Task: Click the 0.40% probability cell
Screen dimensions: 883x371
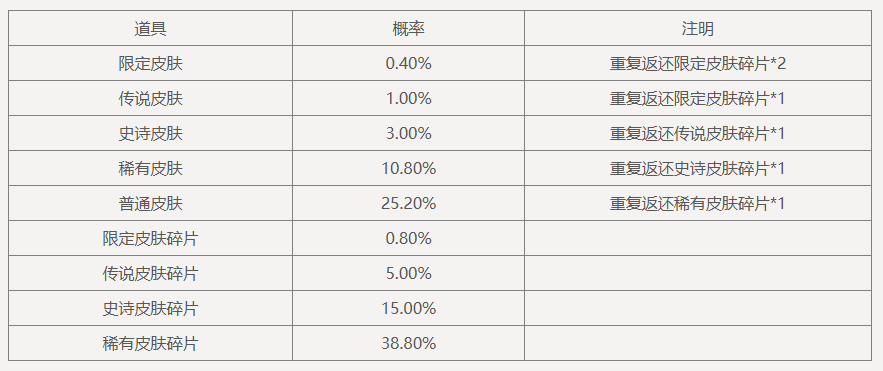Action: [408, 63]
